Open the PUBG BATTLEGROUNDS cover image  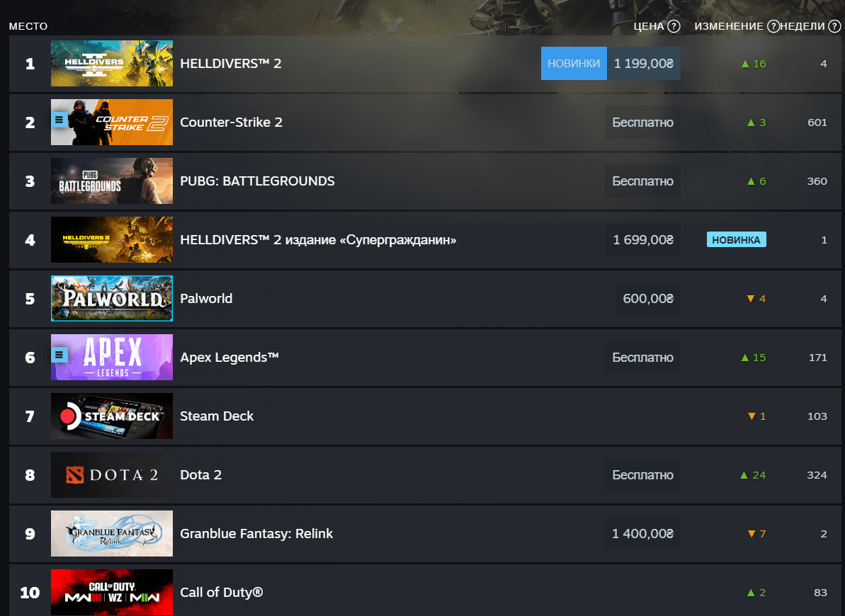(x=112, y=181)
